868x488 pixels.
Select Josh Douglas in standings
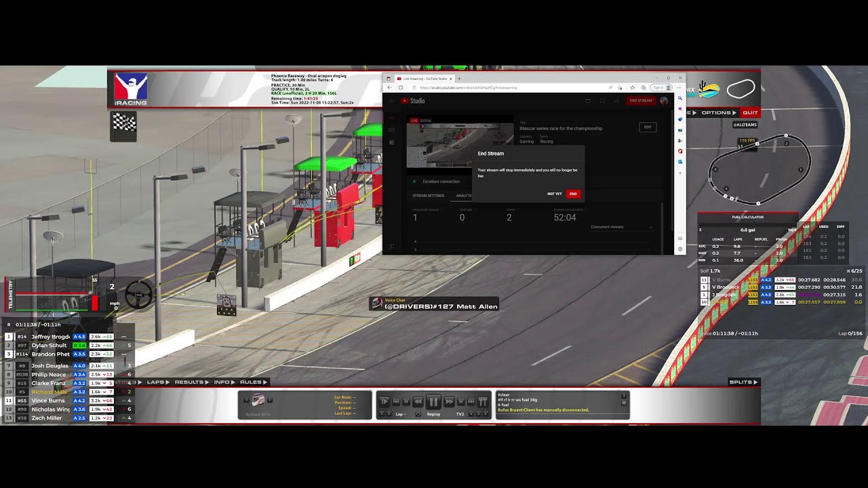[50, 366]
